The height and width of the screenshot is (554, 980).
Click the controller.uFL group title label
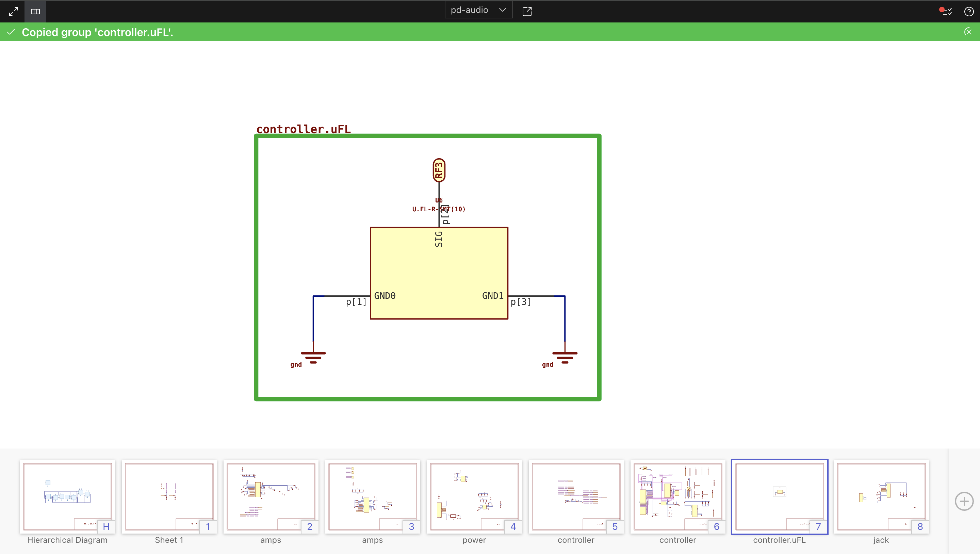tap(303, 129)
